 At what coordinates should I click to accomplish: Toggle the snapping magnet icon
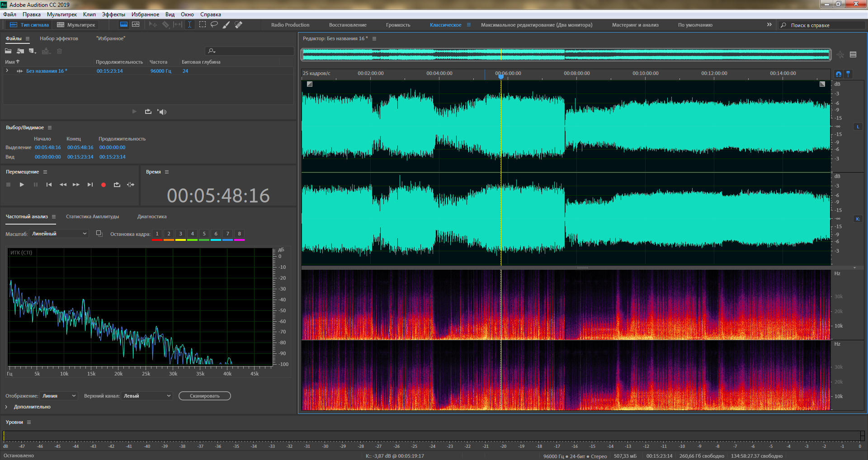839,74
